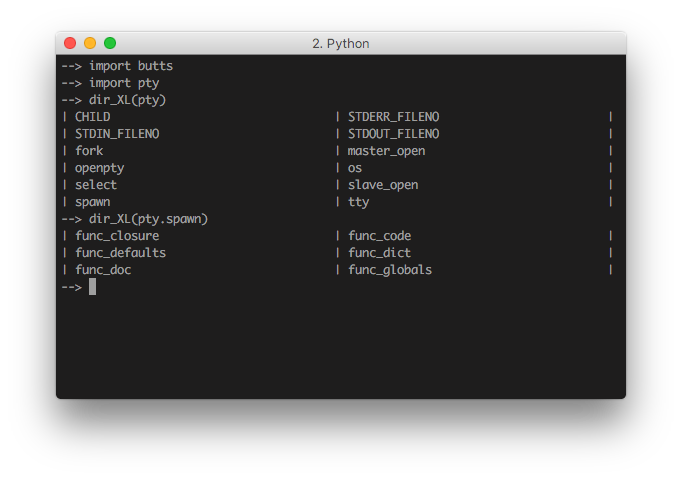This screenshot has width=682, height=479.
Task: Click the 'dir_XL(pty)' command line
Action: 114,100
